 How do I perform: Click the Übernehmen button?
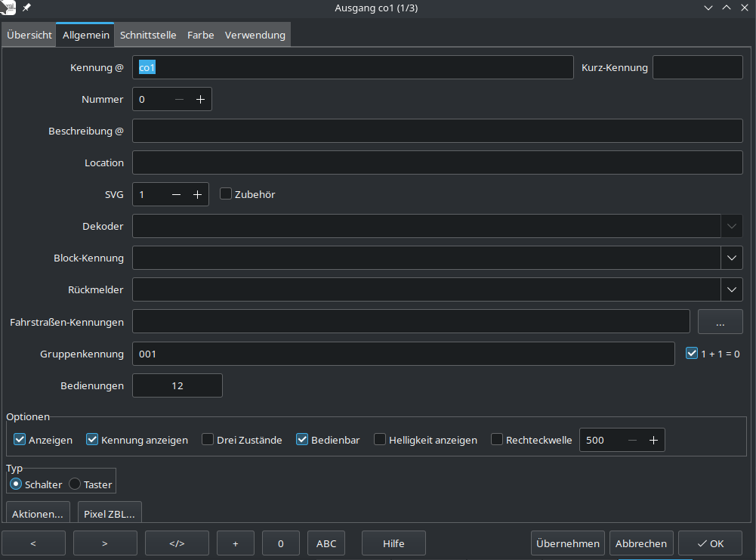568,543
